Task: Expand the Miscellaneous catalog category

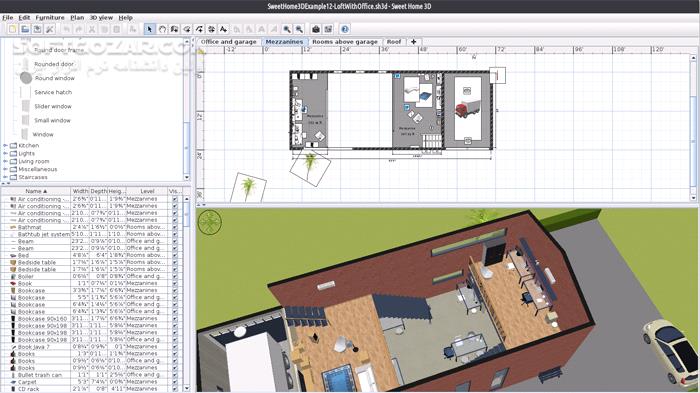Action: (5, 169)
